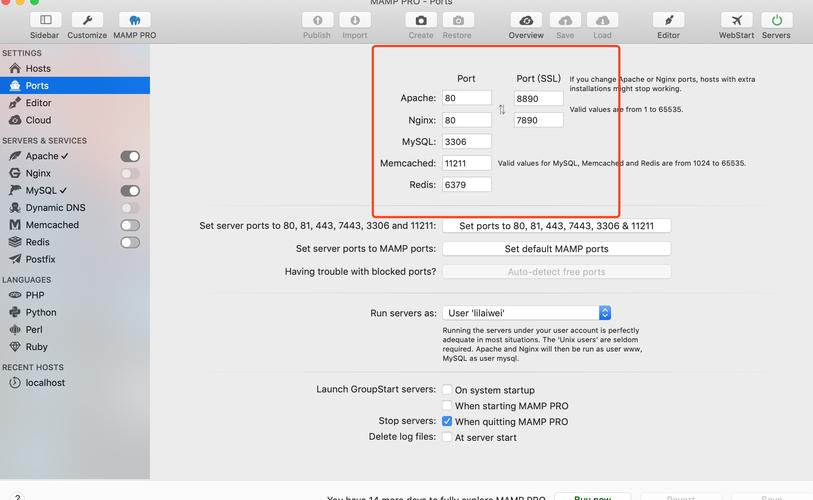Select Ports in the sidebar

tap(75, 86)
